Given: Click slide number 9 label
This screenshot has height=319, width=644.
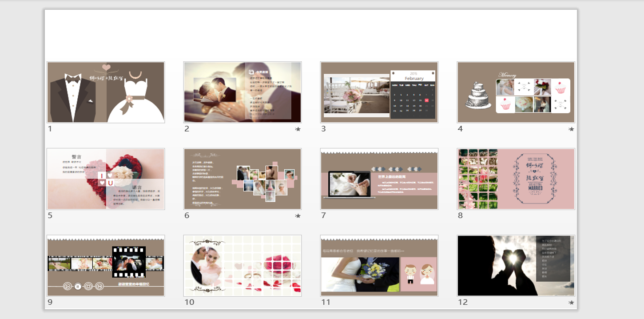Looking at the screenshot, I should (x=50, y=302).
